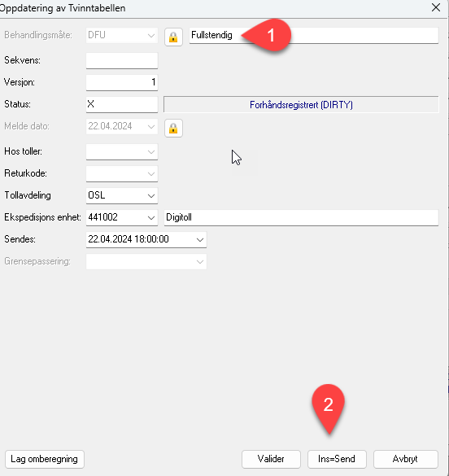This screenshot has height=476, width=449.
Task: Click the Avbryt button
Action: 406,459
